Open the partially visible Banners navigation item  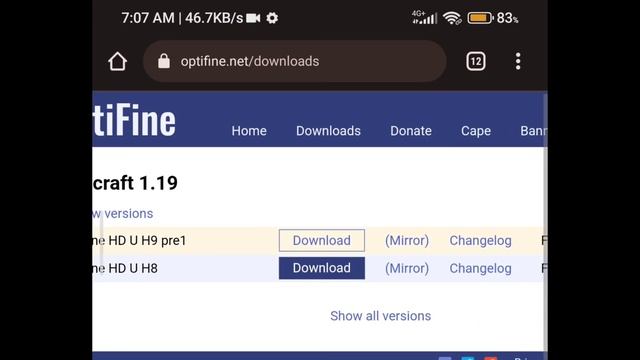(x=533, y=131)
